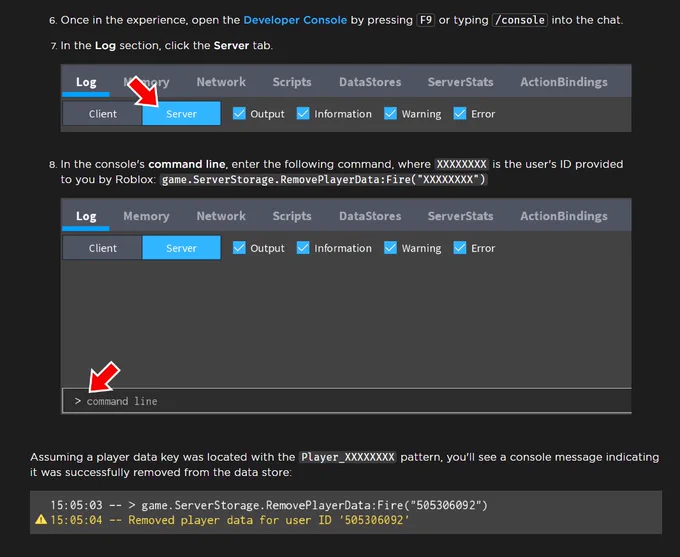Click the /console code text in step 6
The width and height of the screenshot is (680, 557).
pos(520,20)
